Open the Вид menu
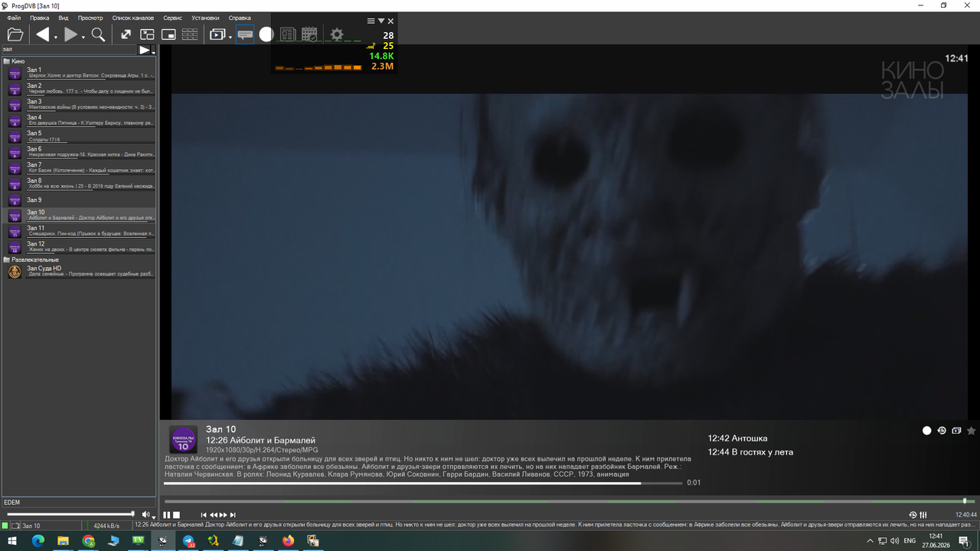980x551 pixels. click(x=64, y=18)
